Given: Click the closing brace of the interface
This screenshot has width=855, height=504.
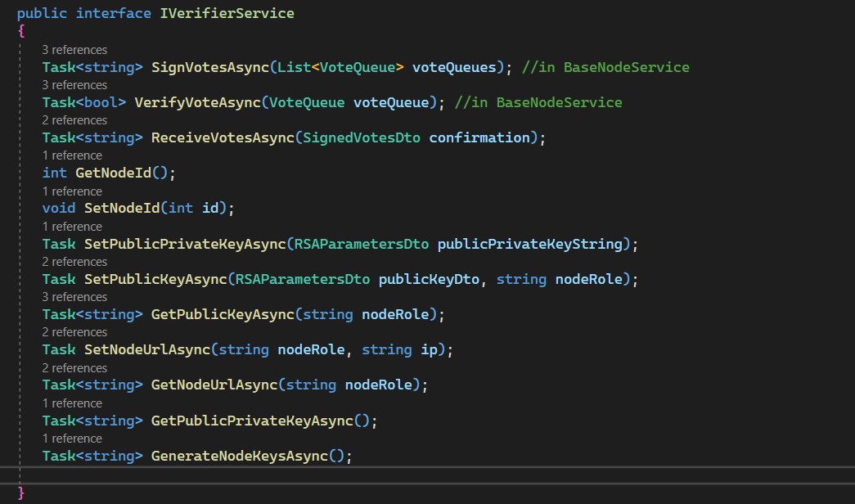Looking at the screenshot, I should click(x=21, y=493).
